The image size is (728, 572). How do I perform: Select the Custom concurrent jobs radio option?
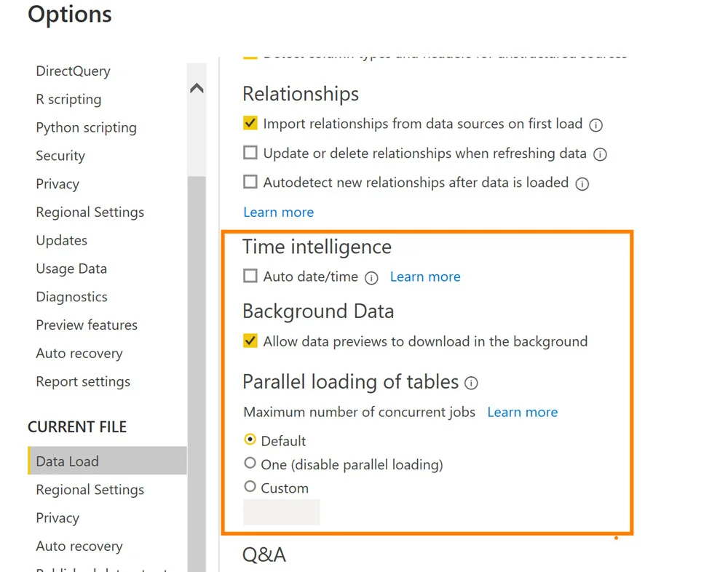[250, 487]
